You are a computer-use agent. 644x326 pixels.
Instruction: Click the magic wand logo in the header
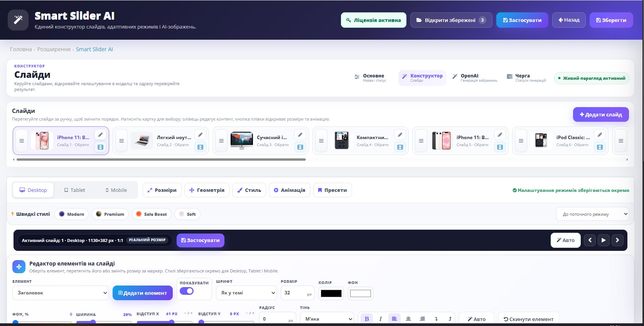pyautogui.click(x=18, y=20)
